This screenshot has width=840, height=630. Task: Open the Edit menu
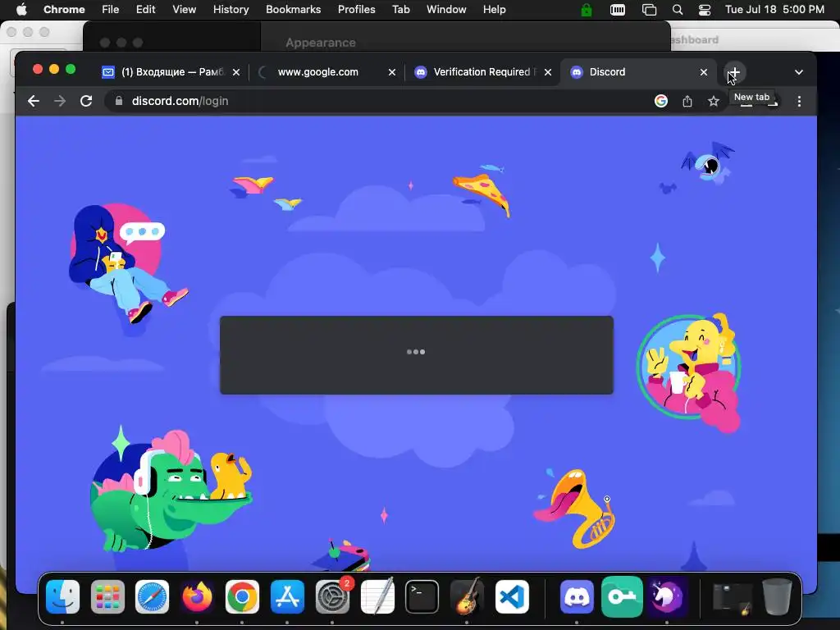pos(145,10)
